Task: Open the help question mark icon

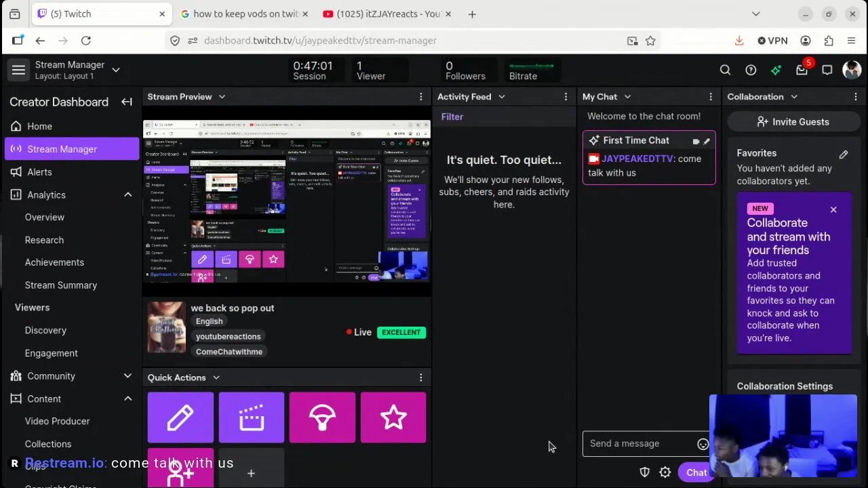Action: pyautogui.click(x=751, y=70)
